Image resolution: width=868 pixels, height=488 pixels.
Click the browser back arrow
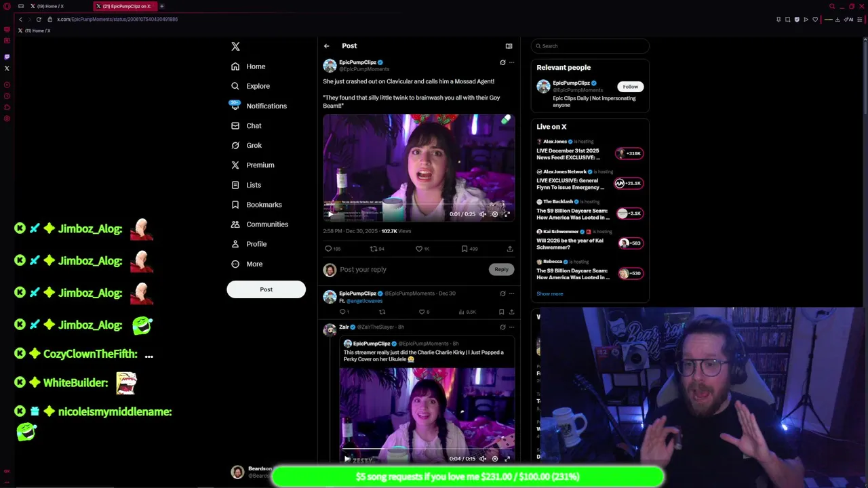(20, 19)
